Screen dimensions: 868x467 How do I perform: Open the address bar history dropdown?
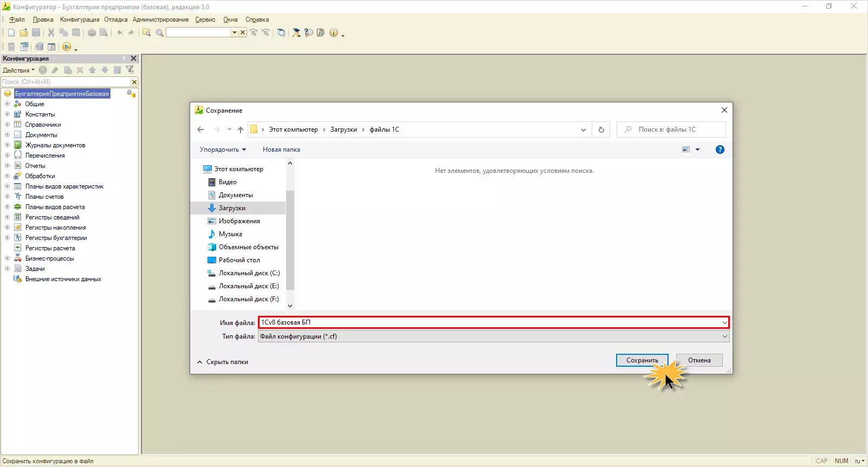click(583, 129)
